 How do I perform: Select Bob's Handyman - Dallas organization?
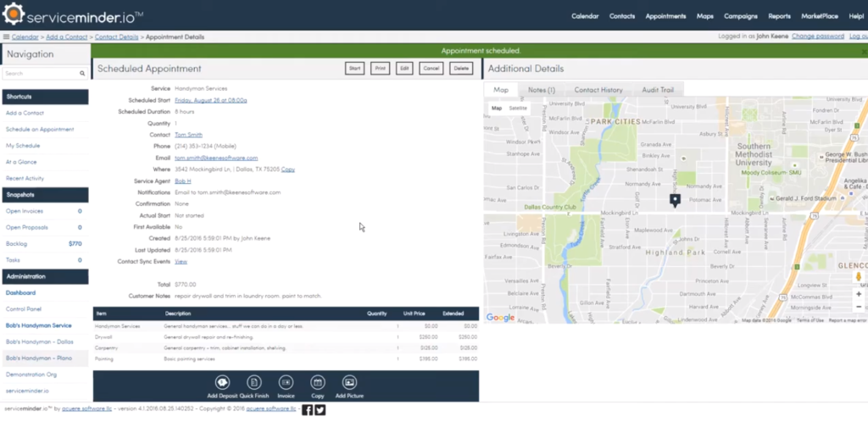pyautogui.click(x=39, y=341)
